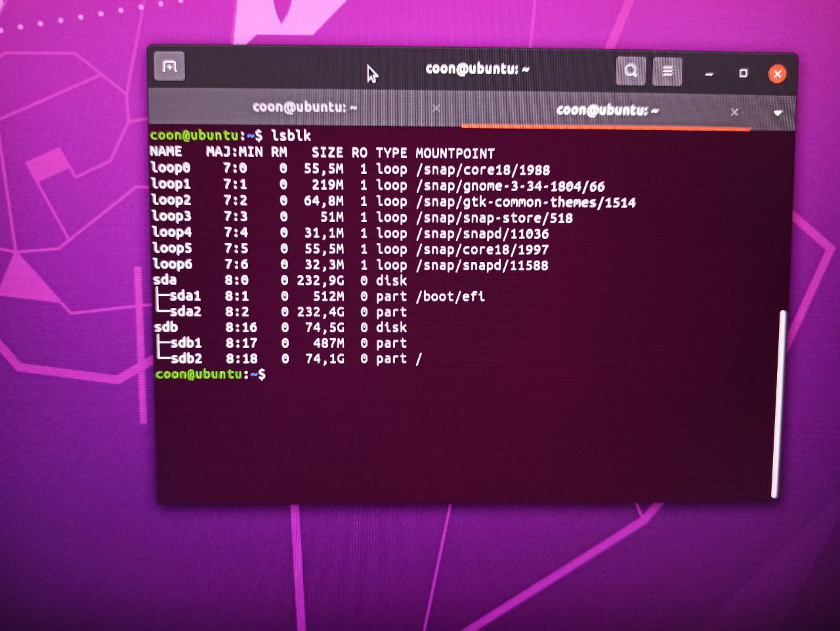
Task: Click the 8:16 MAJ:MIN value
Action: pos(241,327)
